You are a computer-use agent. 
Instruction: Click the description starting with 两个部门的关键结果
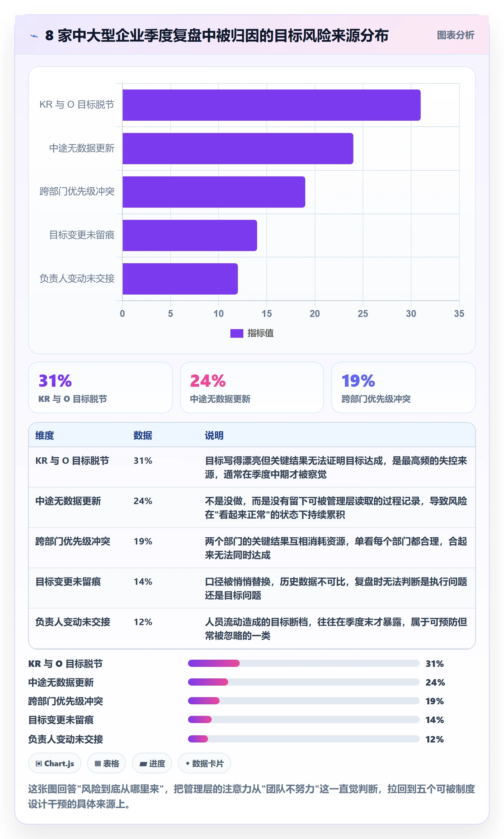coord(336,548)
